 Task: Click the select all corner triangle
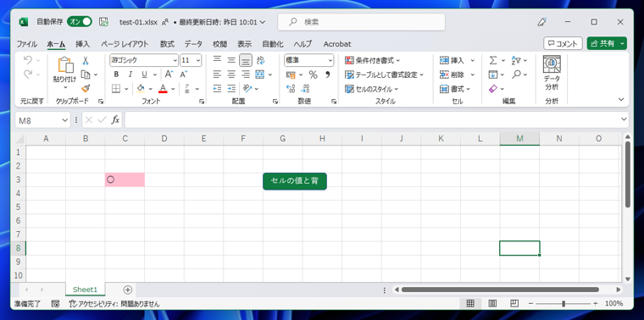pos(20,139)
